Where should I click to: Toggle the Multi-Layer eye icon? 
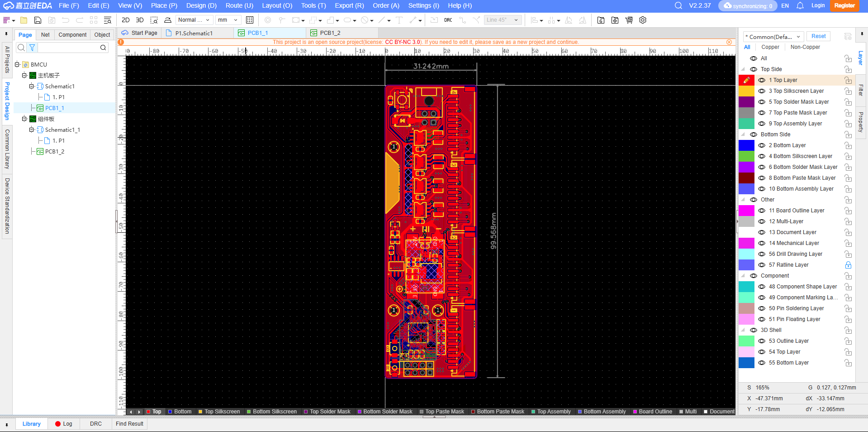click(x=762, y=221)
